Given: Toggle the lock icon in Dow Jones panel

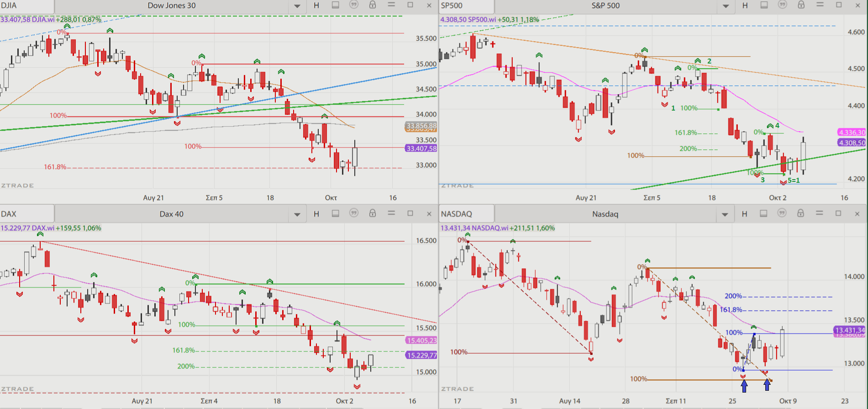Looking at the screenshot, I should pyautogui.click(x=373, y=5).
